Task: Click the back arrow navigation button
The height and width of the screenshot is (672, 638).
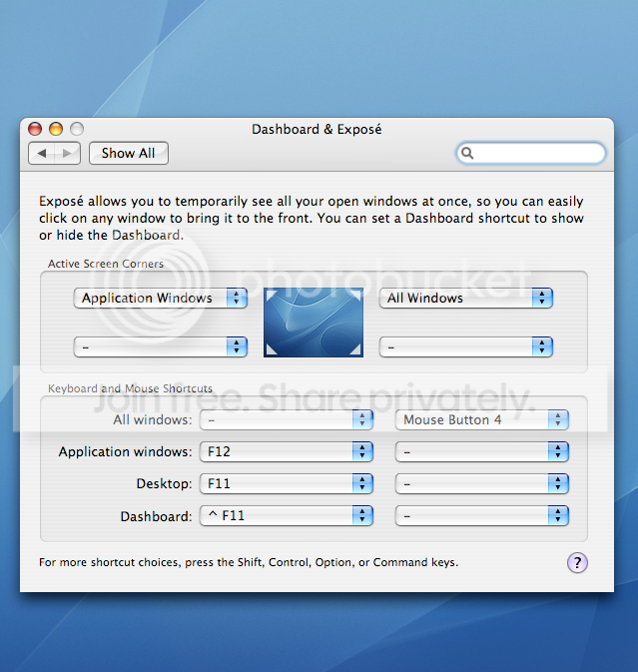Action: click(42, 153)
